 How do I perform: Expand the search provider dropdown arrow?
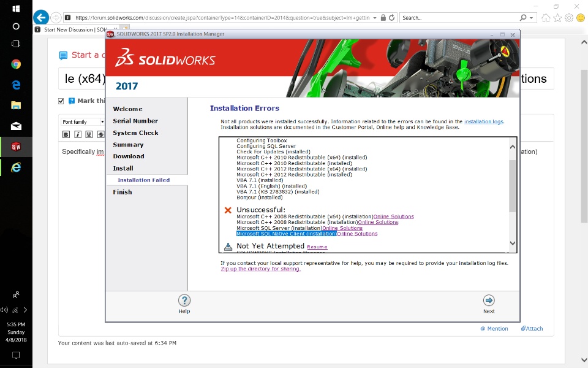click(x=531, y=18)
